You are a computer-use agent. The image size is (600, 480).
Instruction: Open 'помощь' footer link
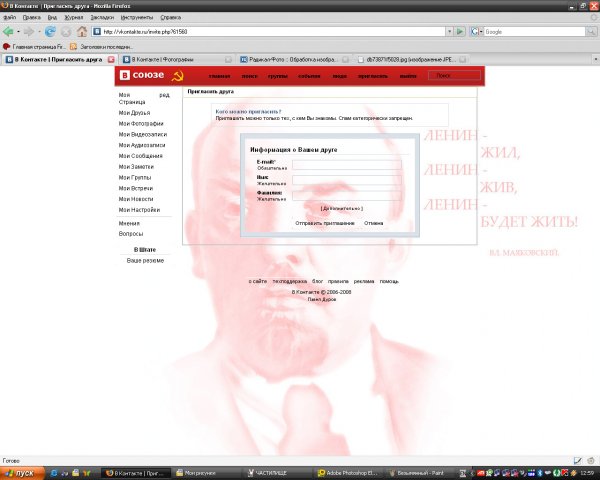pyautogui.click(x=389, y=281)
